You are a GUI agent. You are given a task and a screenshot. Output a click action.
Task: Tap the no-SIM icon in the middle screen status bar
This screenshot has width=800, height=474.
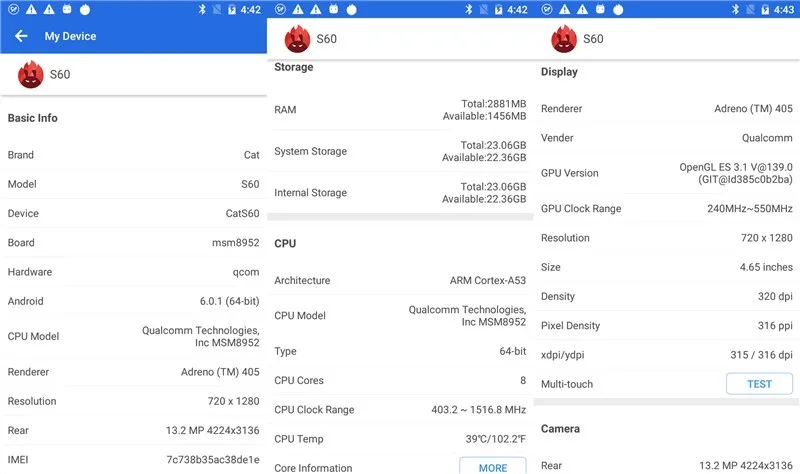[484, 9]
